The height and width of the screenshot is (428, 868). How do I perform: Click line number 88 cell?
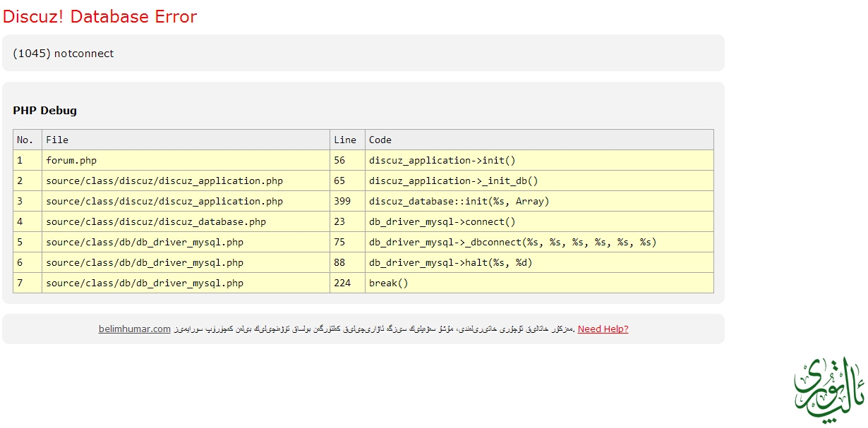pyautogui.click(x=347, y=262)
